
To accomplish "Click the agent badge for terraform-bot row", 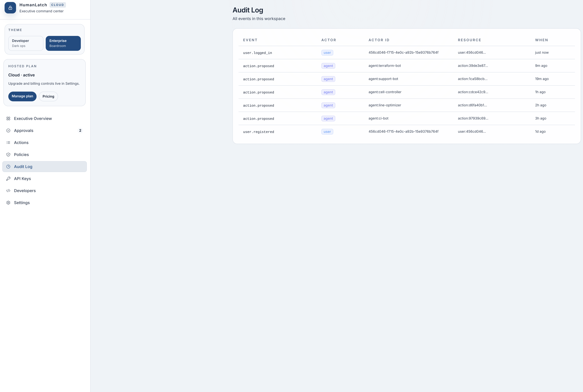I will [328, 66].
